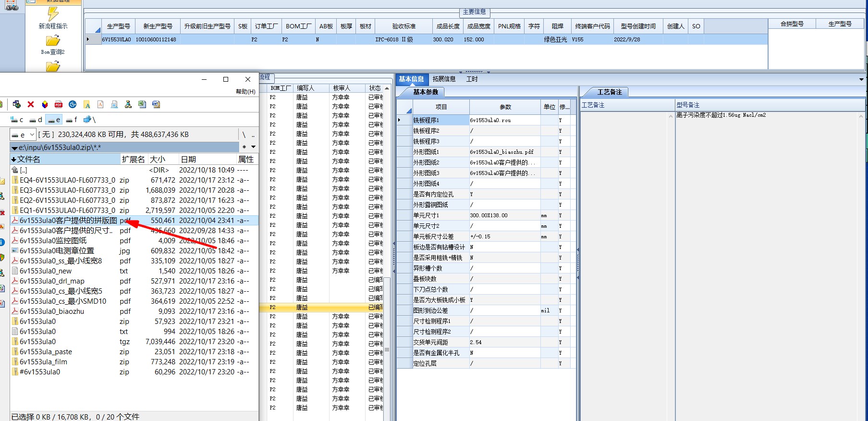Click 交货单元间距 value 2.54 cell
This screenshot has height=421, width=868.
tap(505, 342)
